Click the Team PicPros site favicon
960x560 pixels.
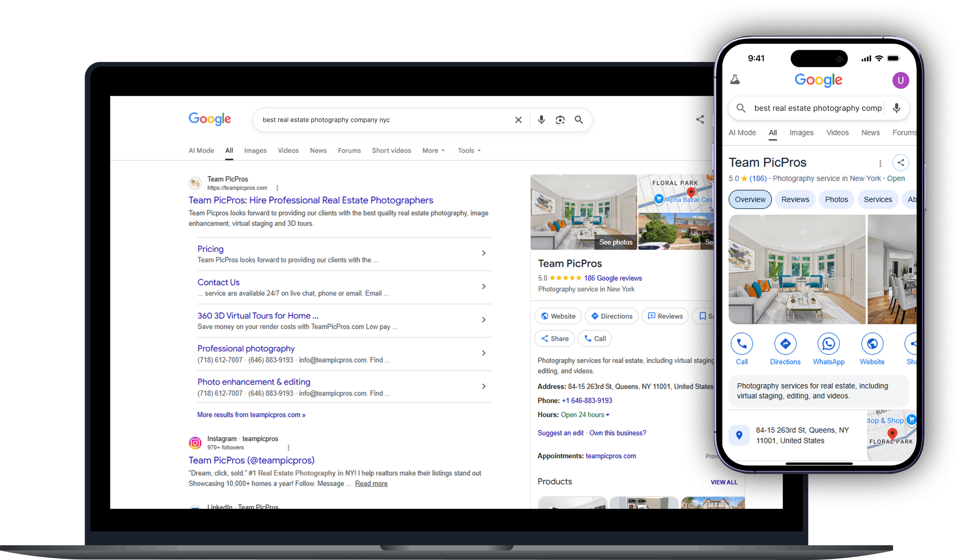click(195, 183)
